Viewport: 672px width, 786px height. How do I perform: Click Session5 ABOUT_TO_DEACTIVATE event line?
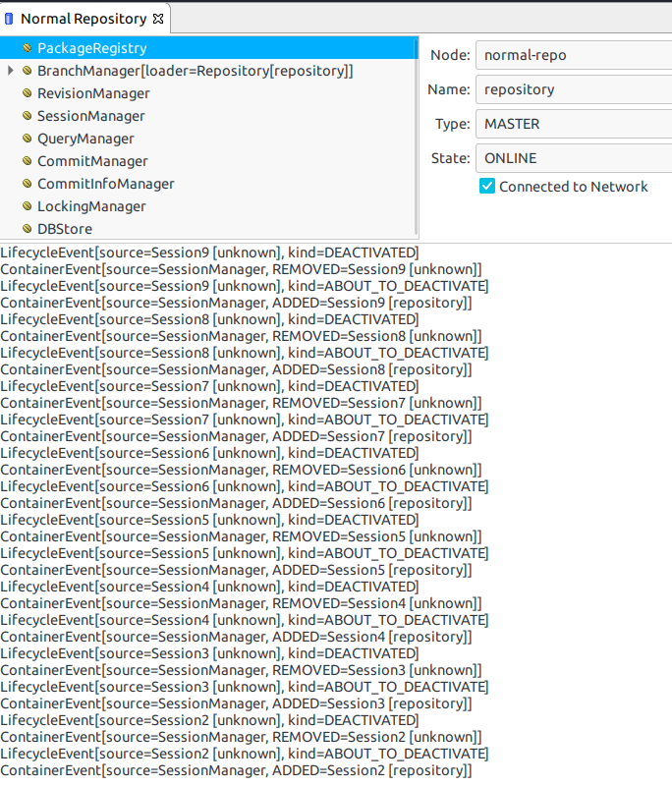tap(245, 553)
